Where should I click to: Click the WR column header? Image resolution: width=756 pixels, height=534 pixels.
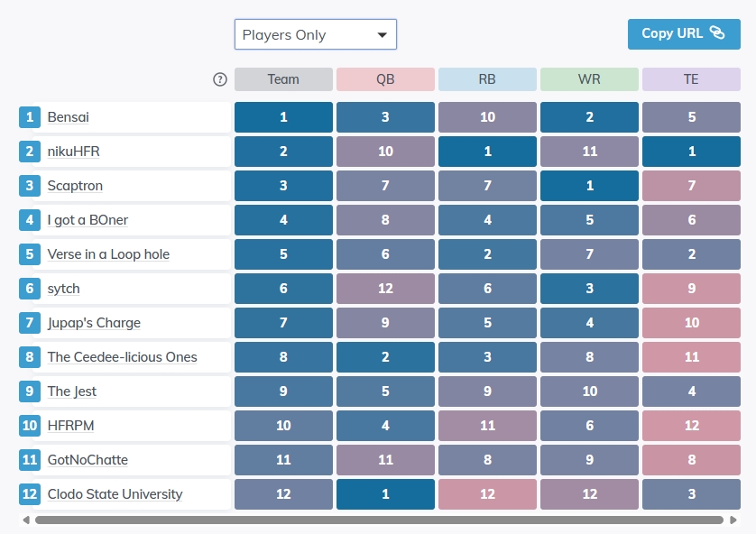click(x=589, y=79)
